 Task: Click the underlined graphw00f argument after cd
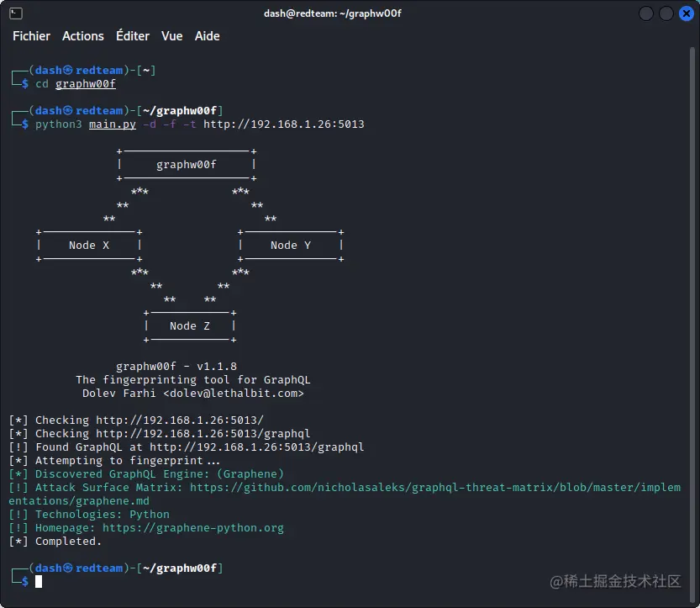click(x=85, y=84)
